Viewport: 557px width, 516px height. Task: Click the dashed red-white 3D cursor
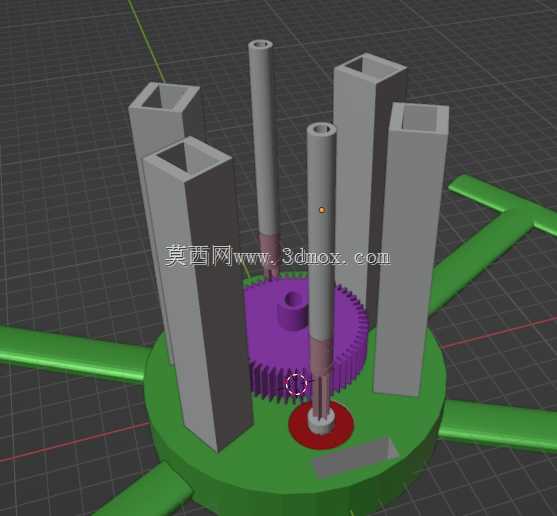pos(297,384)
